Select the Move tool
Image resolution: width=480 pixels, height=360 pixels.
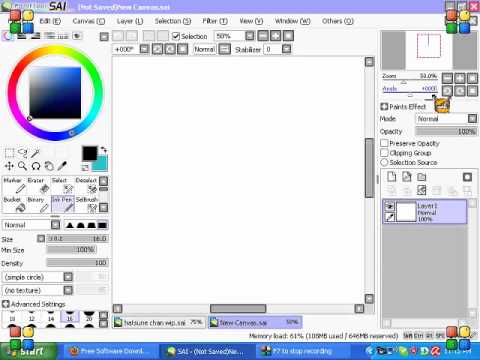(x=9, y=166)
